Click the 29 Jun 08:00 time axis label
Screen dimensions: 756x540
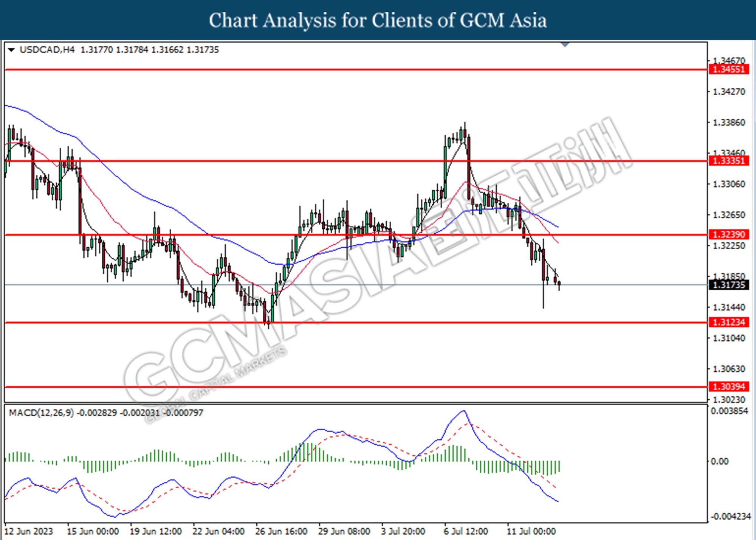[344, 531]
